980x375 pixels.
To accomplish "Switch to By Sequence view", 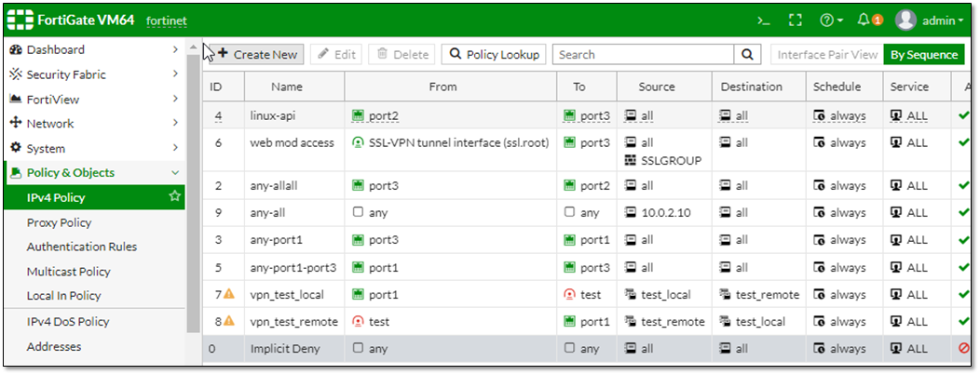I will [x=923, y=55].
